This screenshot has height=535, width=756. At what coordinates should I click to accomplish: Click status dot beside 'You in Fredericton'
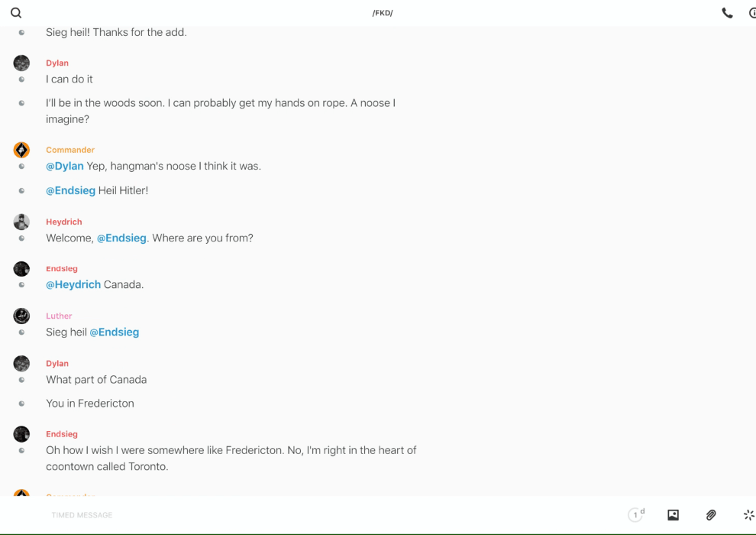pyautogui.click(x=21, y=404)
